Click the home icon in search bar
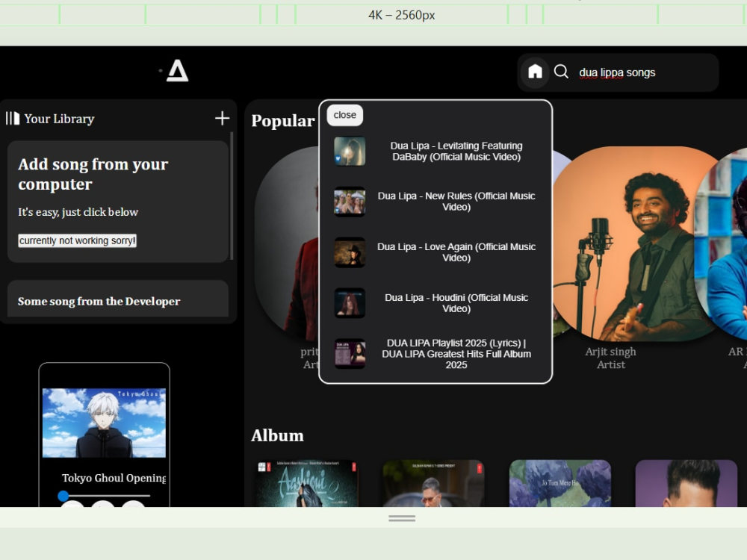The width and height of the screenshot is (747, 560). (535, 72)
